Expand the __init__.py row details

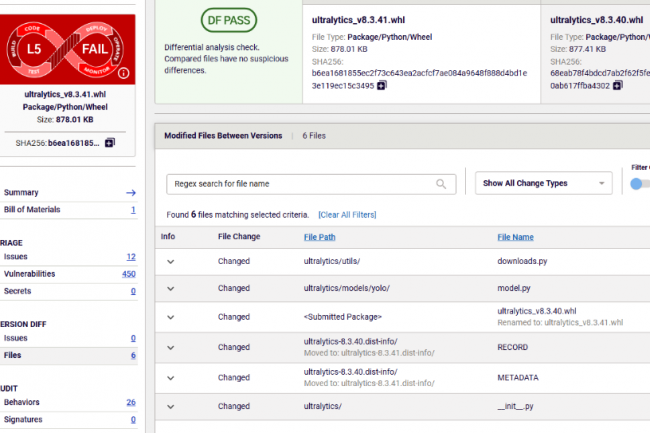[x=170, y=406]
